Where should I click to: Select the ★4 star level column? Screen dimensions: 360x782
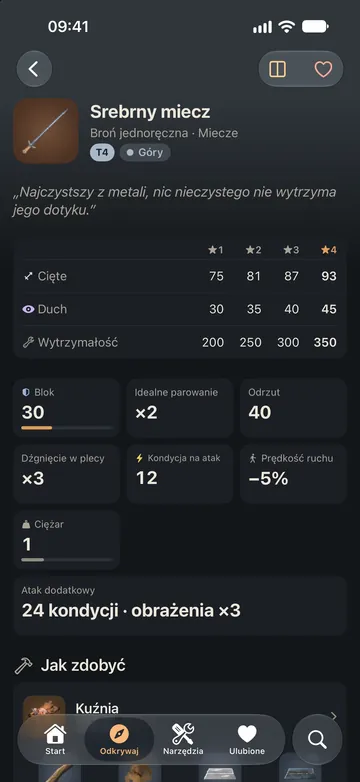click(x=329, y=250)
